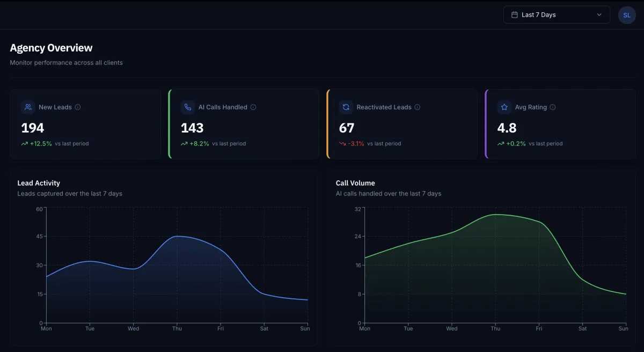Show info tooltip for New Leads
The height and width of the screenshot is (352, 644).
[78, 107]
